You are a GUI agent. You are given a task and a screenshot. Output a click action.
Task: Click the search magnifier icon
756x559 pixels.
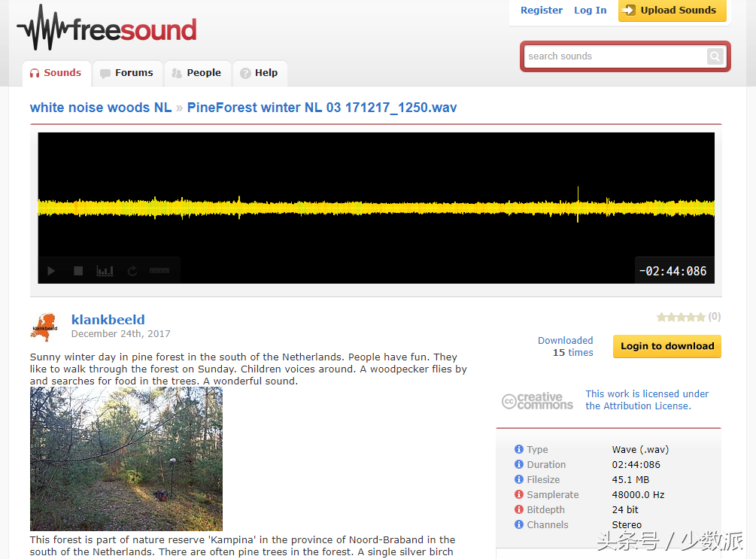pos(715,56)
